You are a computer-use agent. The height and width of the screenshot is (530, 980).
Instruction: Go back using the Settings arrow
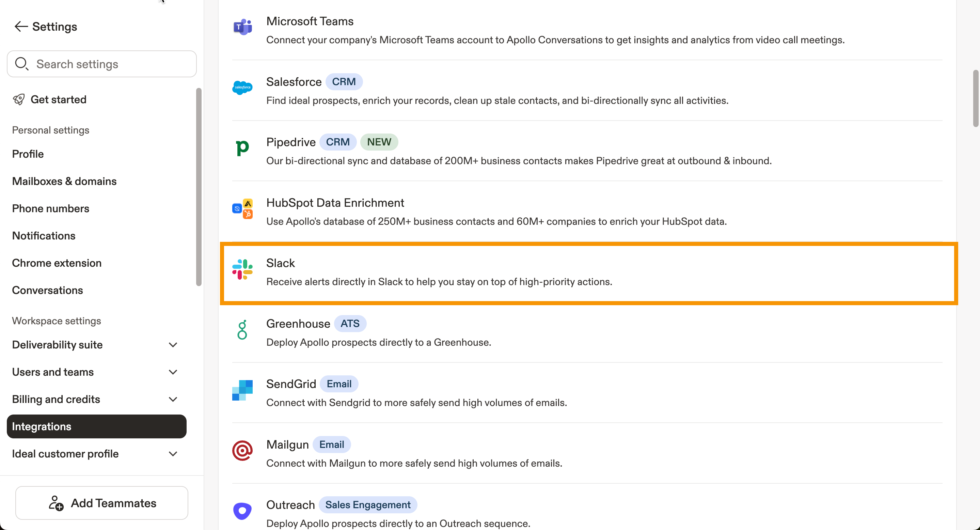(x=21, y=27)
